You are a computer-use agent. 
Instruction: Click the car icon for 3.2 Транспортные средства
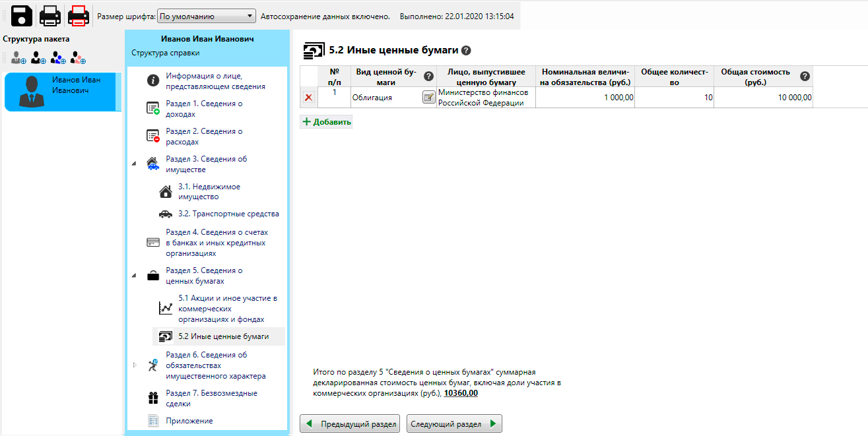[166, 214]
